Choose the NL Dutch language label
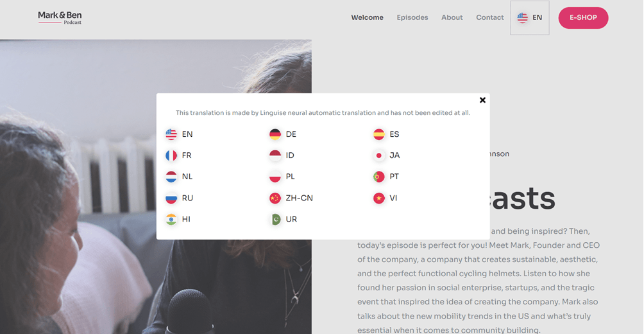644x334 pixels. pos(187,177)
